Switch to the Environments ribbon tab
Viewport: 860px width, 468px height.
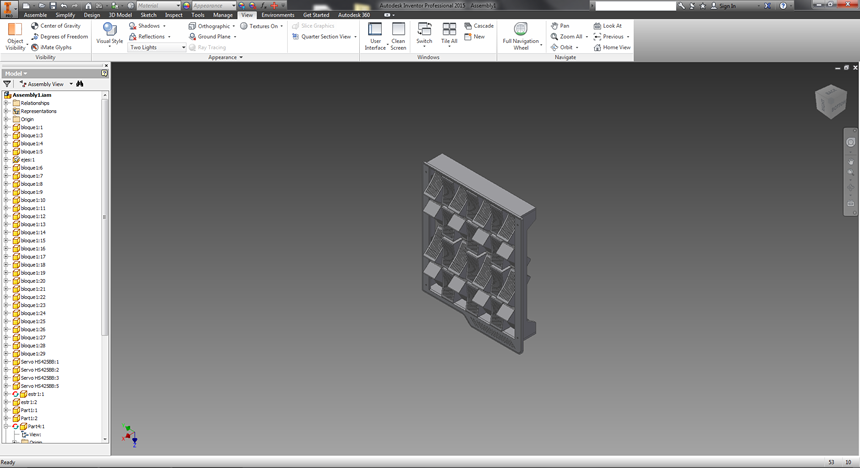pyautogui.click(x=278, y=15)
